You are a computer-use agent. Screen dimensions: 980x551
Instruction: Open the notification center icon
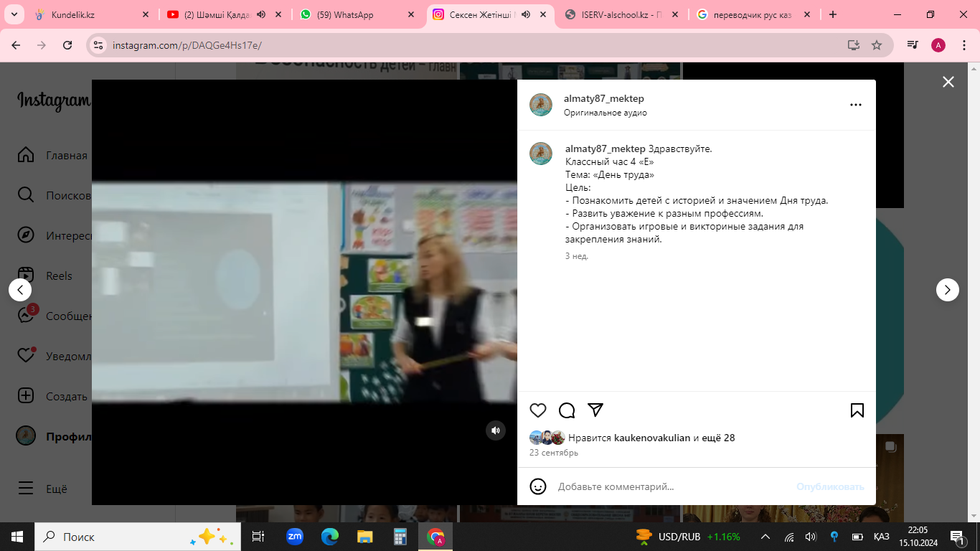(957, 537)
